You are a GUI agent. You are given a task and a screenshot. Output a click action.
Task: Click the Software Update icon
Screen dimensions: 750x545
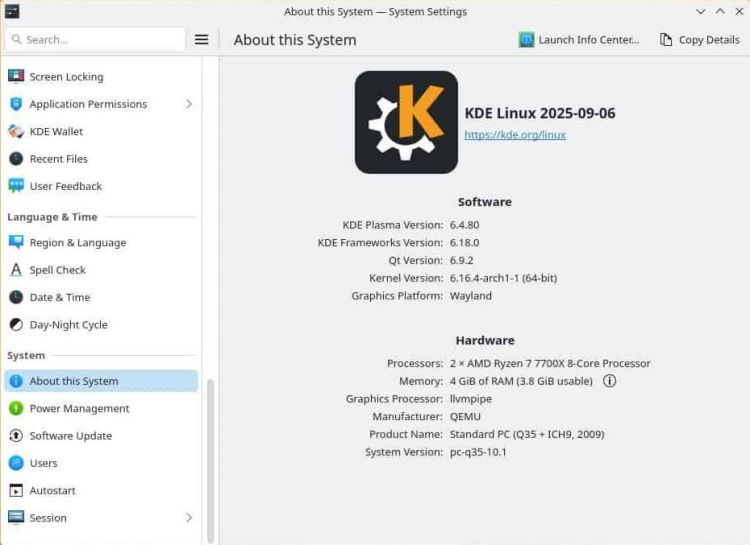[x=16, y=436]
